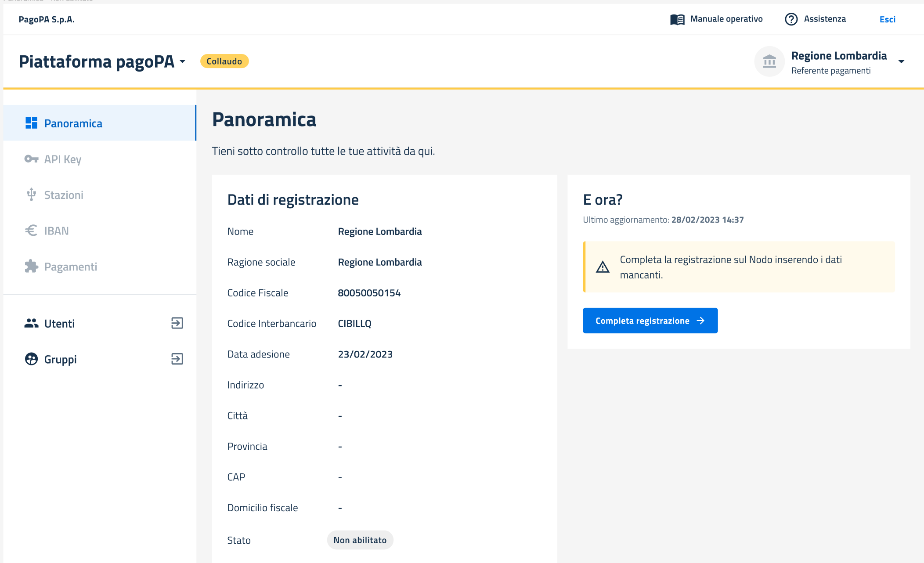Open the Regione Lombardia account dropdown arrow
Image resolution: width=924 pixels, height=563 pixels.
click(x=901, y=62)
